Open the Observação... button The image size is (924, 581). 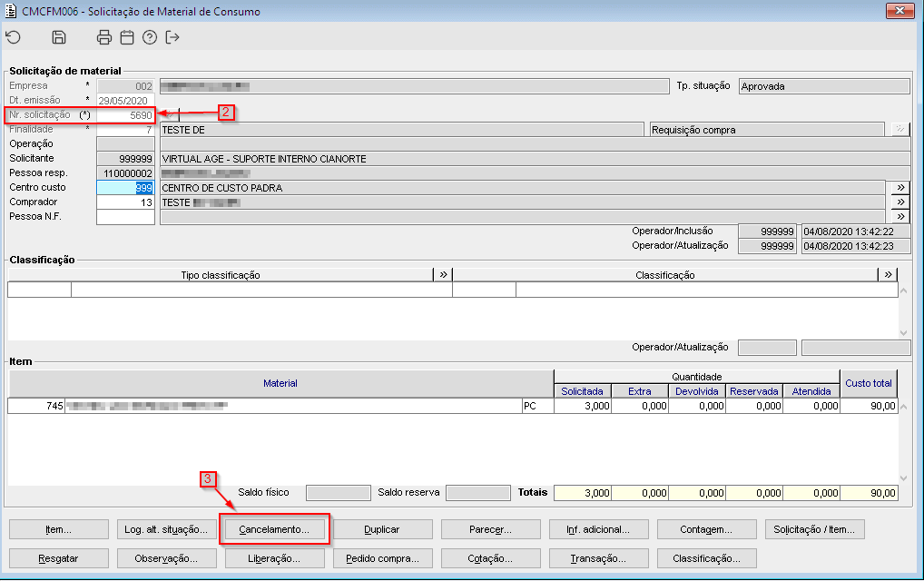(167, 558)
